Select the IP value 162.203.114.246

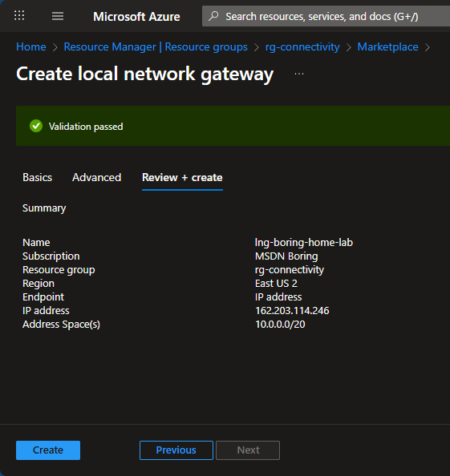pyautogui.click(x=292, y=311)
